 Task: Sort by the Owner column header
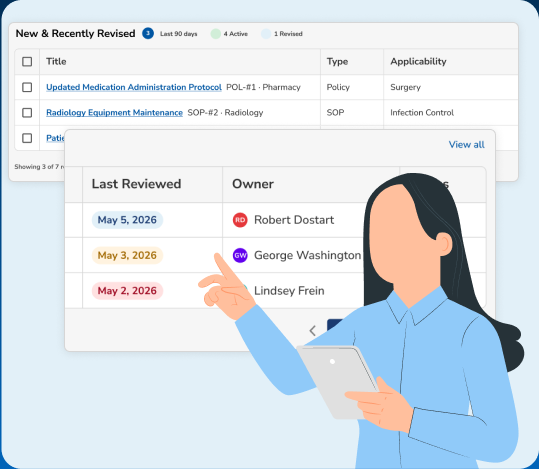click(x=253, y=184)
